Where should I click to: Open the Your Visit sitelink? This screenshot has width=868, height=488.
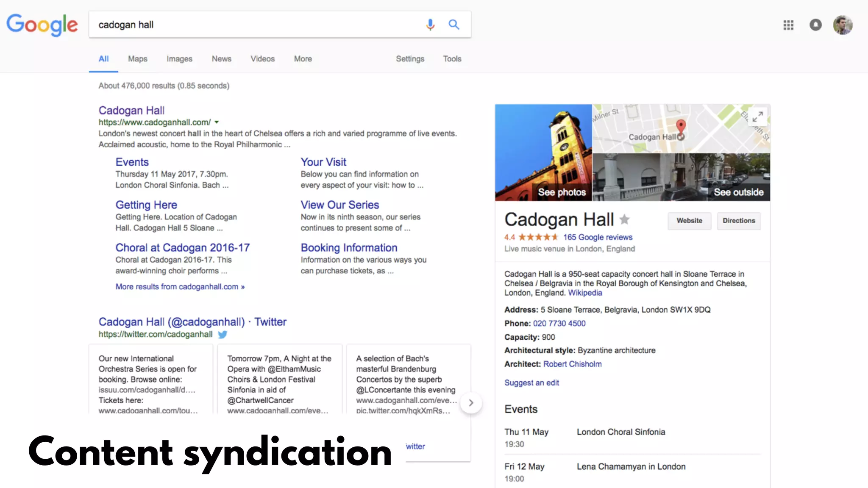coord(323,162)
